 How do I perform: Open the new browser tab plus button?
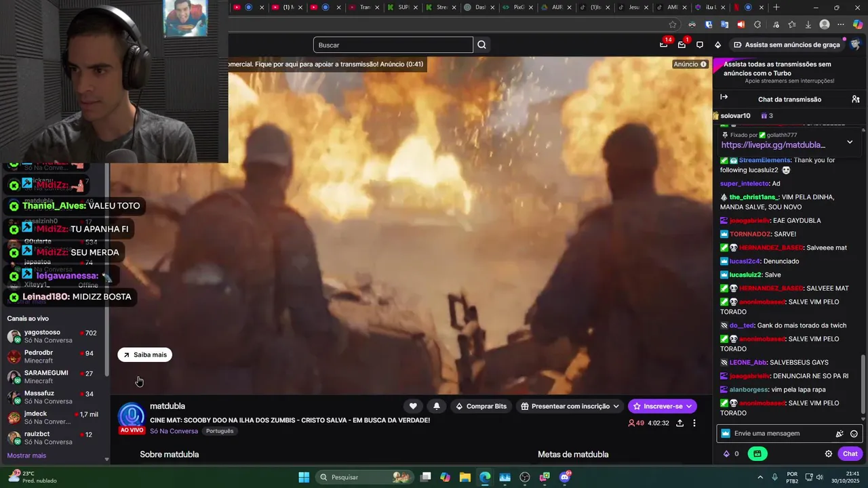click(776, 7)
